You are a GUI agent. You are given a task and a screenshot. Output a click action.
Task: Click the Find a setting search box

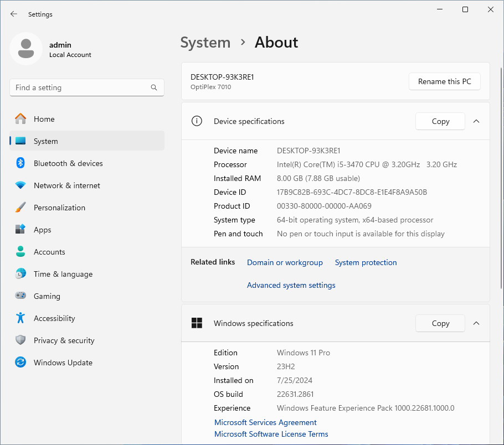(x=87, y=87)
